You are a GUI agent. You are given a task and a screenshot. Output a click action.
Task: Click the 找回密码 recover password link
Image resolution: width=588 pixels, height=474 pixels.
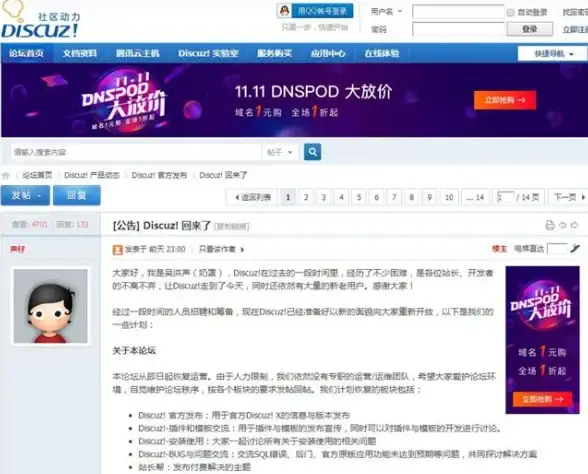coord(575,12)
